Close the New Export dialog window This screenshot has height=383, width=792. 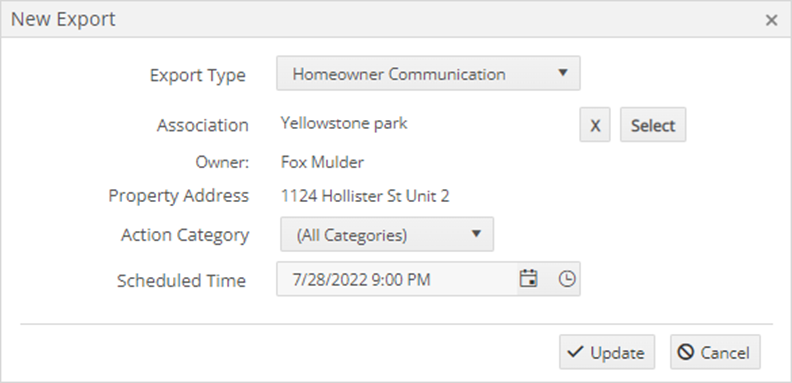(x=771, y=20)
